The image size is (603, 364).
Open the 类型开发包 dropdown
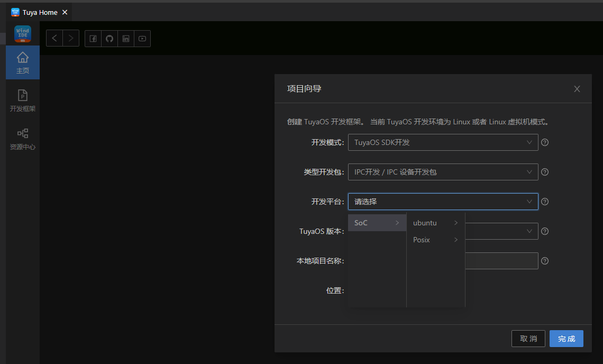pyautogui.click(x=443, y=172)
